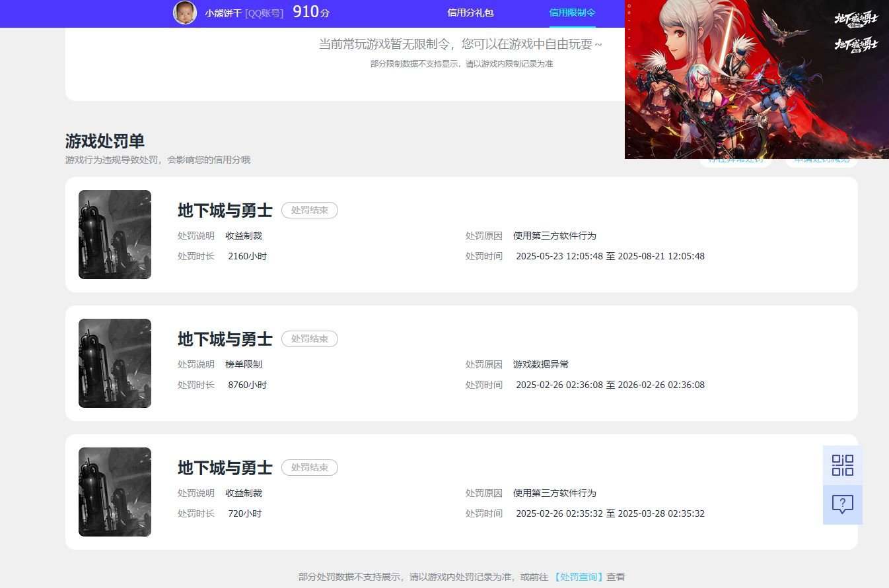Click the 720小时 duration value
The image size is (889, 588).
(245, 513)
